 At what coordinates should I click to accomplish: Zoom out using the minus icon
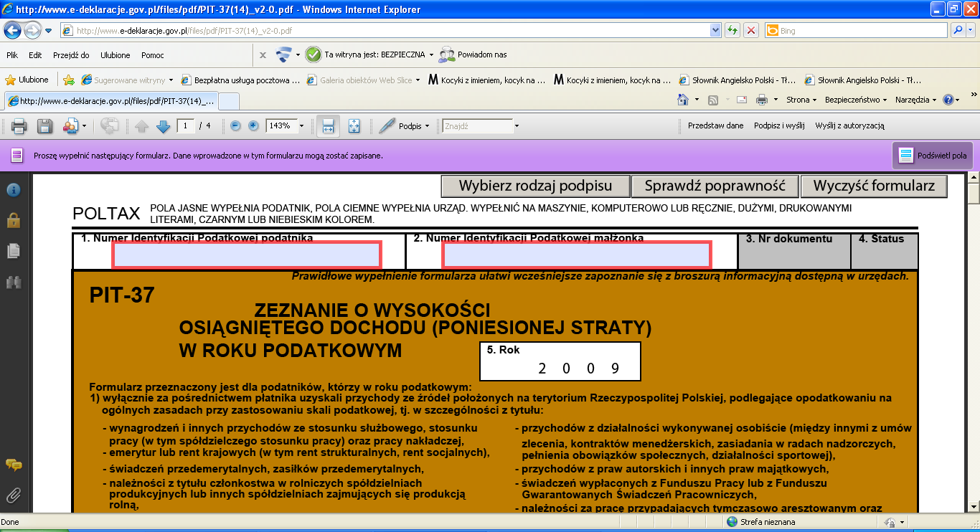[235, 125]
